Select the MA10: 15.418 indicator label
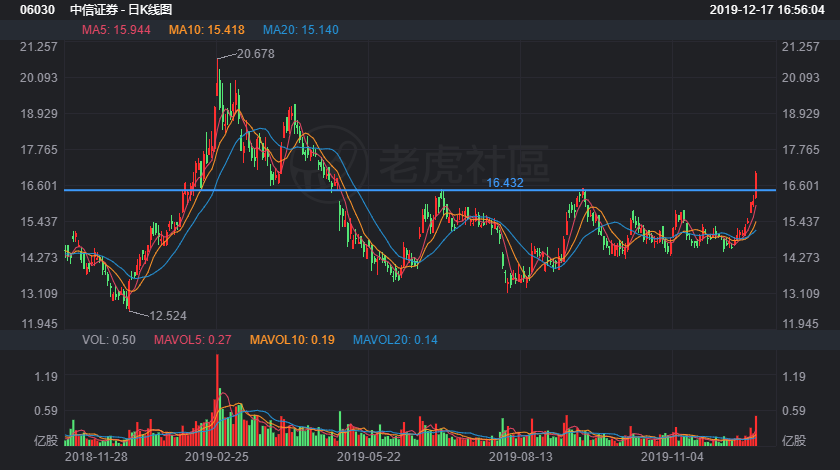Screen dimensions: 840x470 [206, 30]
